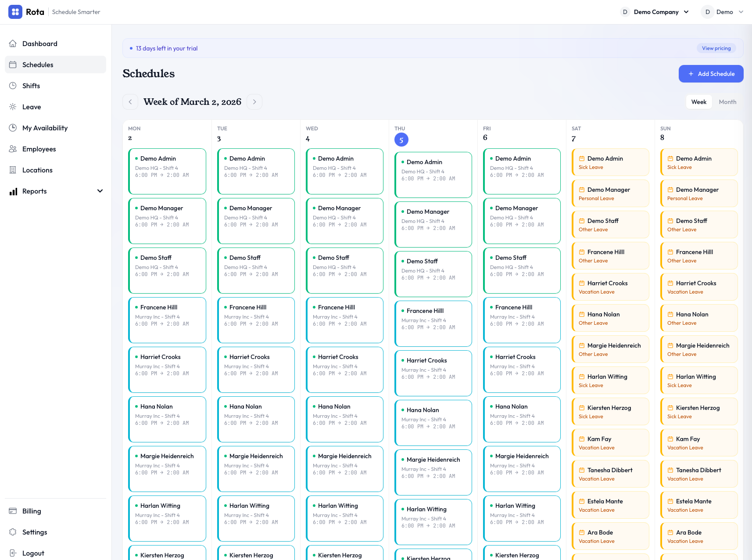Open the Demo user account menu

[x=723, y=12]
